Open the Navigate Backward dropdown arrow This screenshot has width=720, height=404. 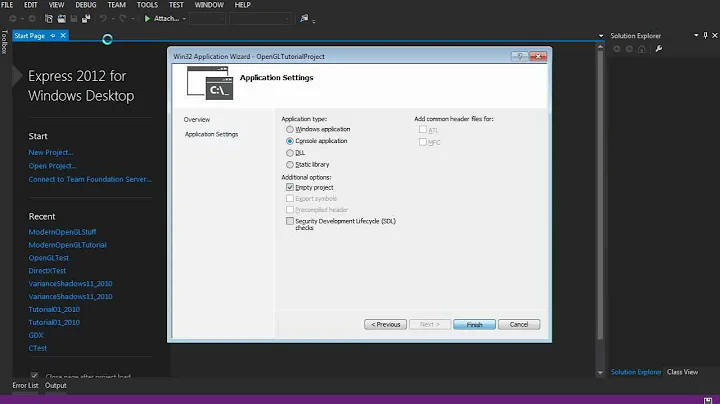point(22,19)
